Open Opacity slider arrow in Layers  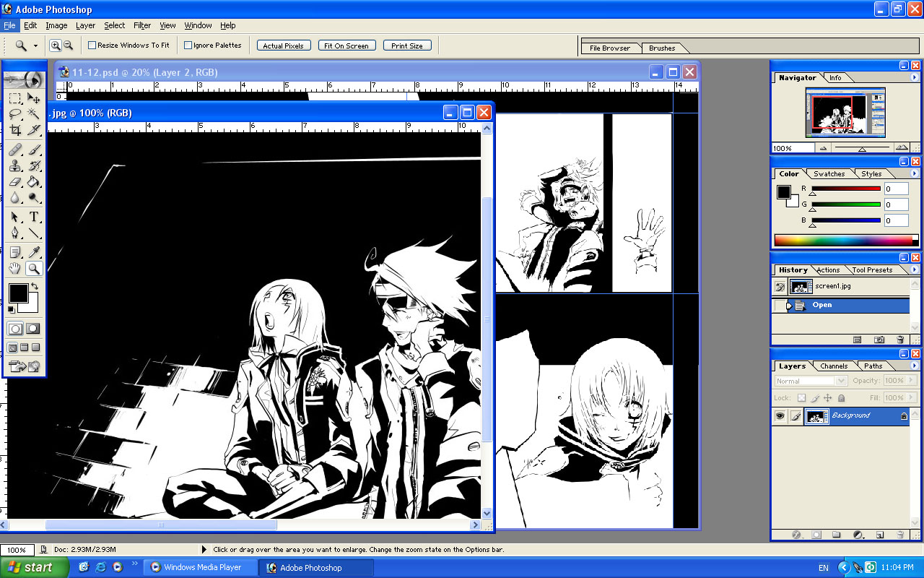910,381
